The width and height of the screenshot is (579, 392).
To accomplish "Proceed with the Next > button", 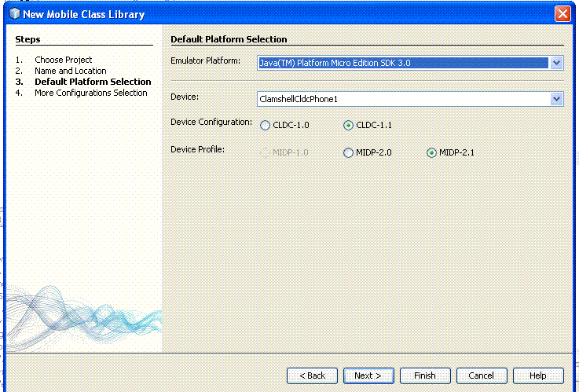I will click(368, 376).
